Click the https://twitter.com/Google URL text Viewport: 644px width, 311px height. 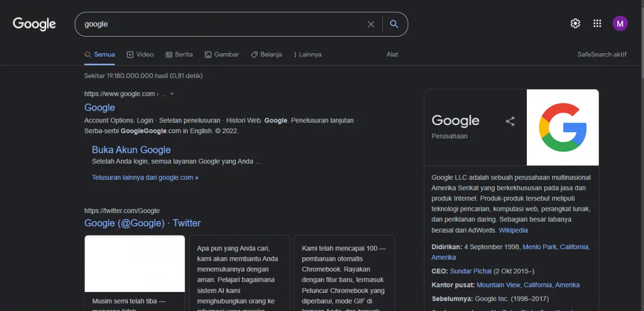coord(122,211)
